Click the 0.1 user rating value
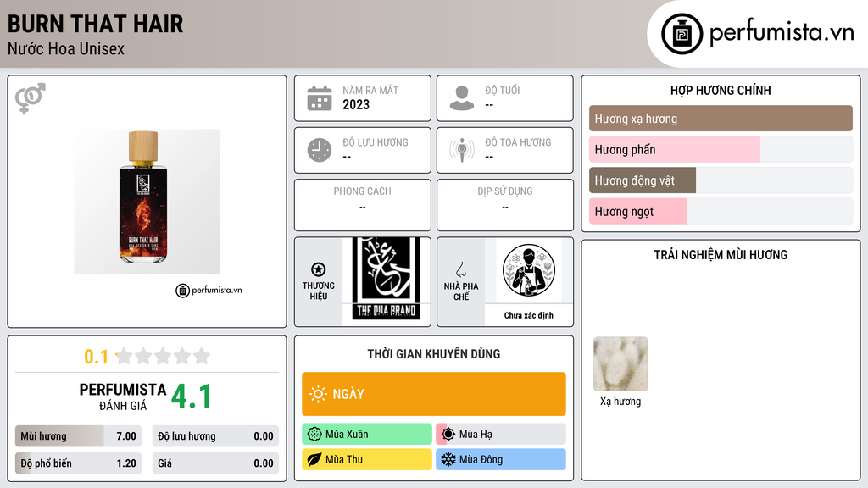Screen dimensions: 868x488 coord(96,357)
